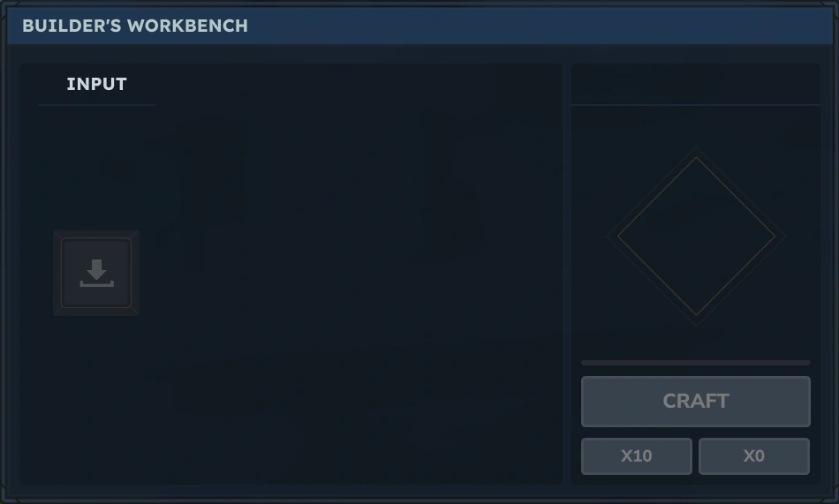Viewport: 839px width, 504px height.
Task: Click the Builder's Workbench title bar
Action: [x=419, y=26]
